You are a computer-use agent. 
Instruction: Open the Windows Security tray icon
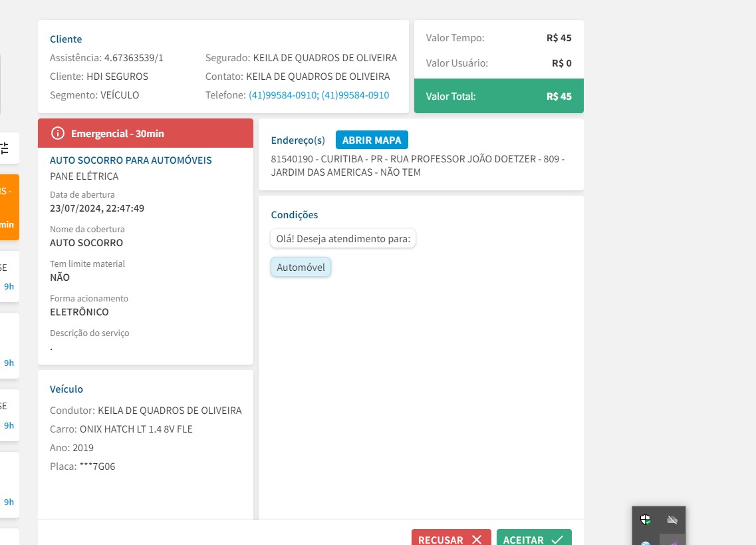645,520
